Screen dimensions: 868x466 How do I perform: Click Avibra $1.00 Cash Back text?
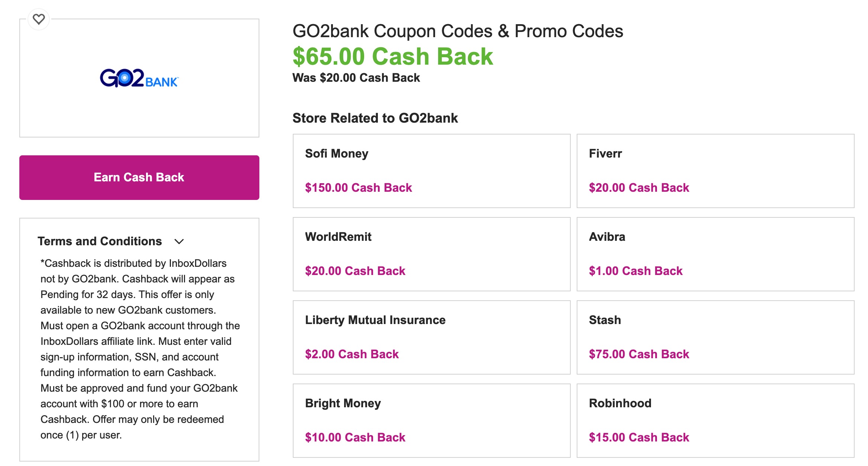636,271
